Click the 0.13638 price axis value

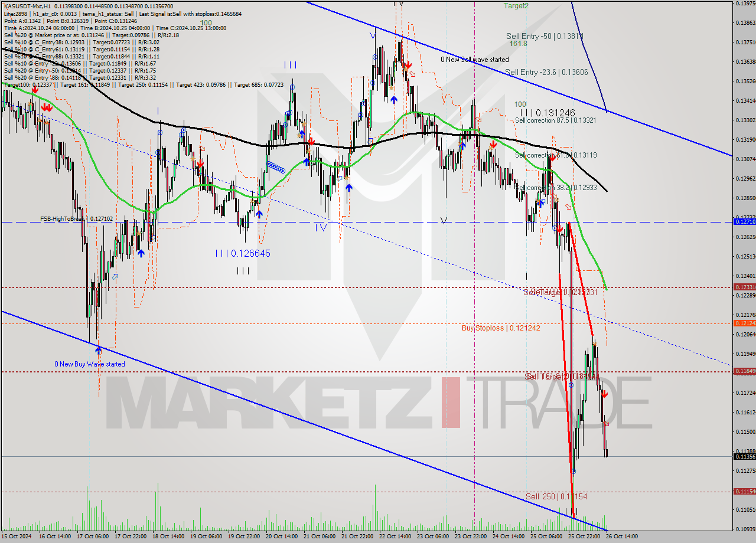pyautogui.click(x=745, y=61)
